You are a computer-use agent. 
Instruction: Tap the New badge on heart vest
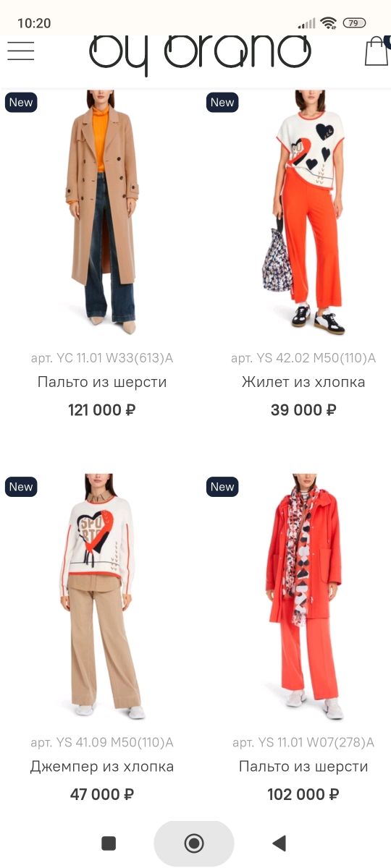tap(222, 103)
